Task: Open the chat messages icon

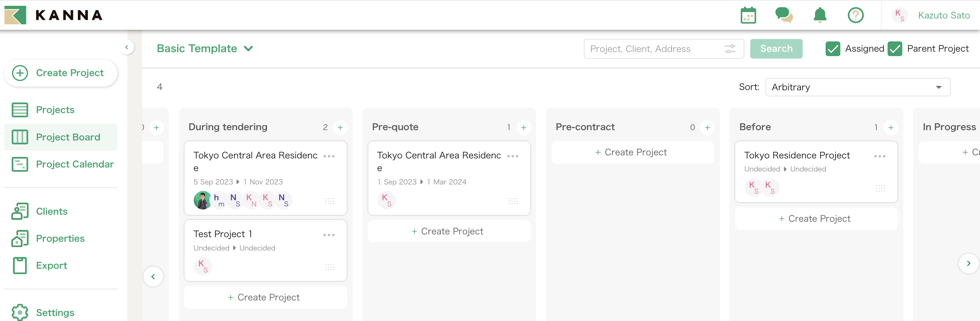Action: [784, 16]
